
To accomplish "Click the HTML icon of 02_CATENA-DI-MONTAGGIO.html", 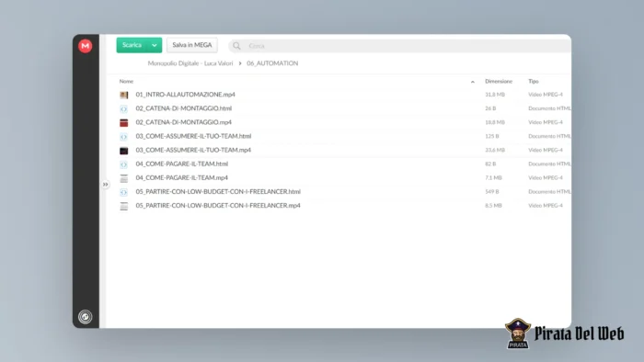I will tap(123, 108).
